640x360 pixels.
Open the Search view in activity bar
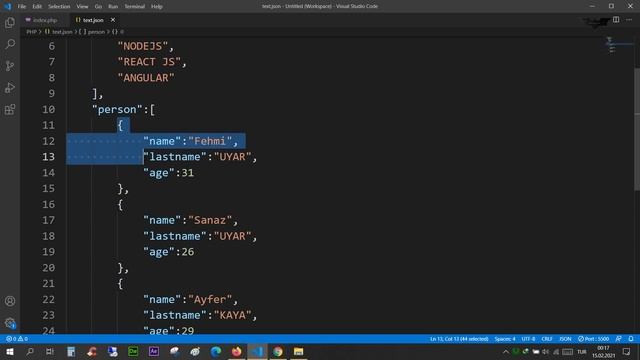click(x=10, y=44)
